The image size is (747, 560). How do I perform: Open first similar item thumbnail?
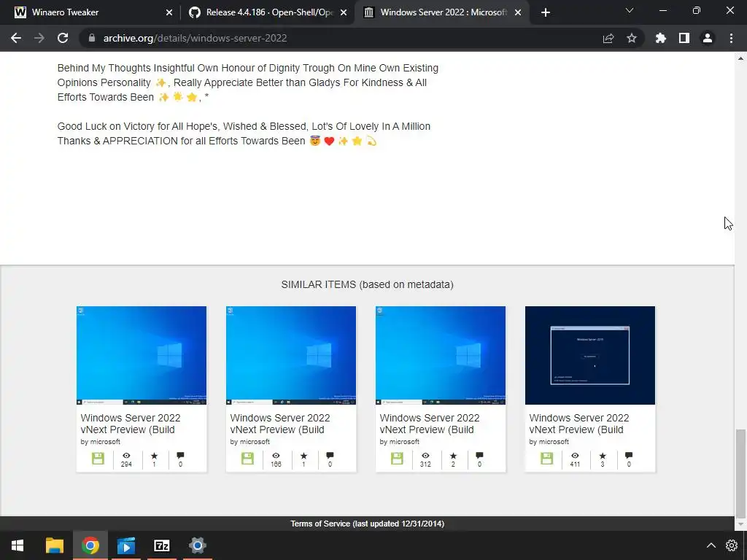coord(142,355)
